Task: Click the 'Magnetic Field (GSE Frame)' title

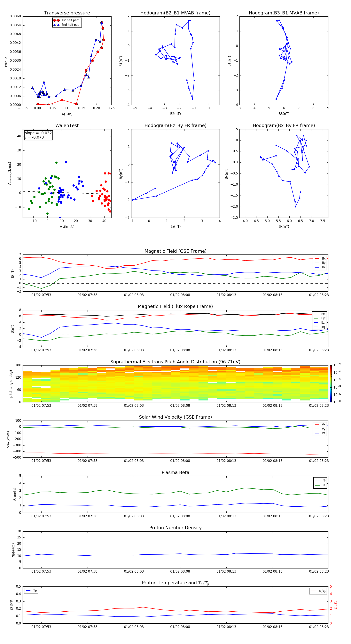Action: click(x=175, y=251)
